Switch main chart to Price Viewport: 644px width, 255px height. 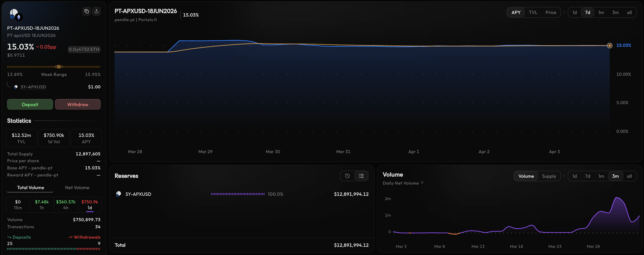pos(551,13)
